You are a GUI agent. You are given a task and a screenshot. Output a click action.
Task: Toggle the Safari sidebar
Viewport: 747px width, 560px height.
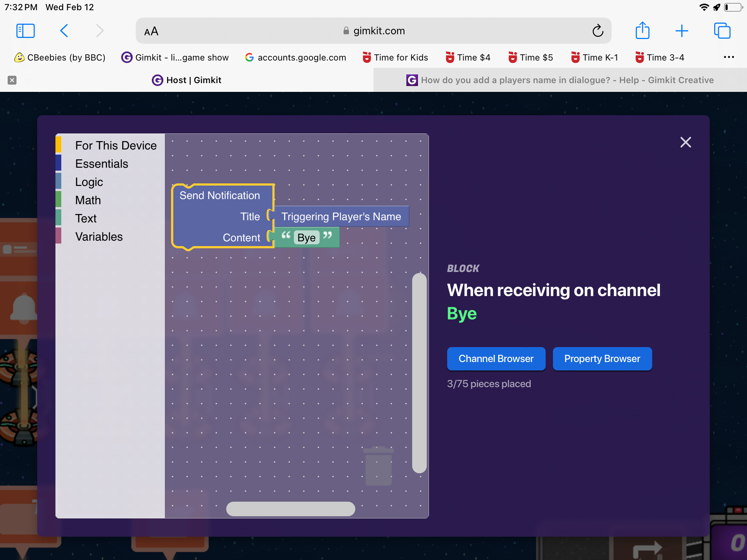point(25,31)
